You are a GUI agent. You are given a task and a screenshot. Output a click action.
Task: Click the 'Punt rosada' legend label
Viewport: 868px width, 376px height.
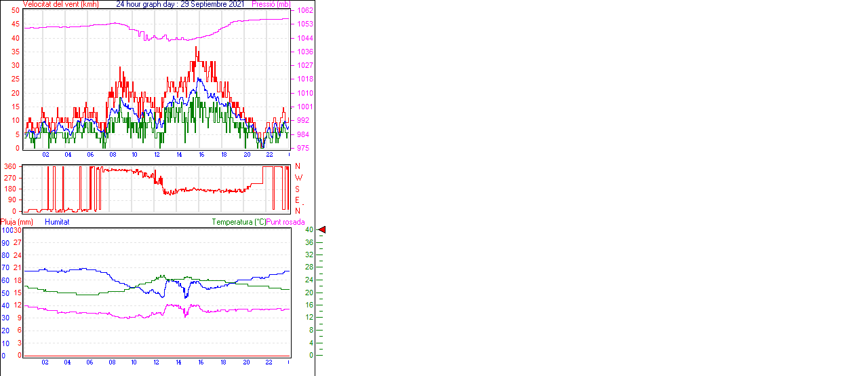click(285, 222)
